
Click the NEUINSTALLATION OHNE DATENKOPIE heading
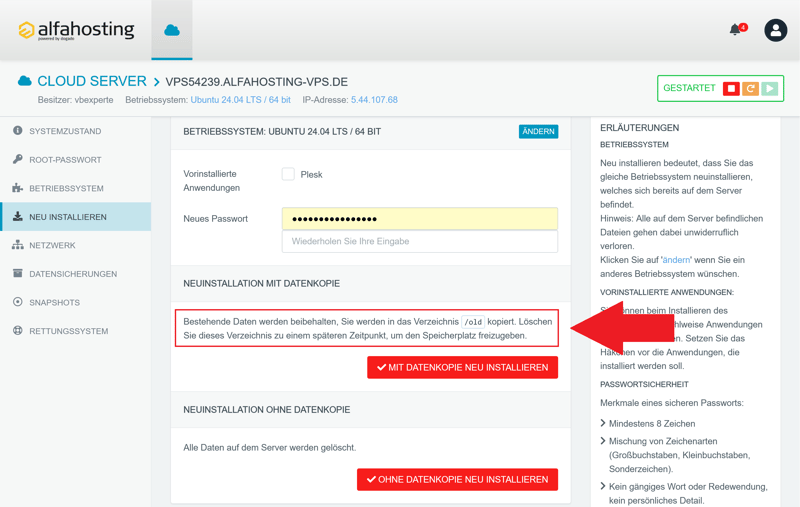(x=266, y=410)
